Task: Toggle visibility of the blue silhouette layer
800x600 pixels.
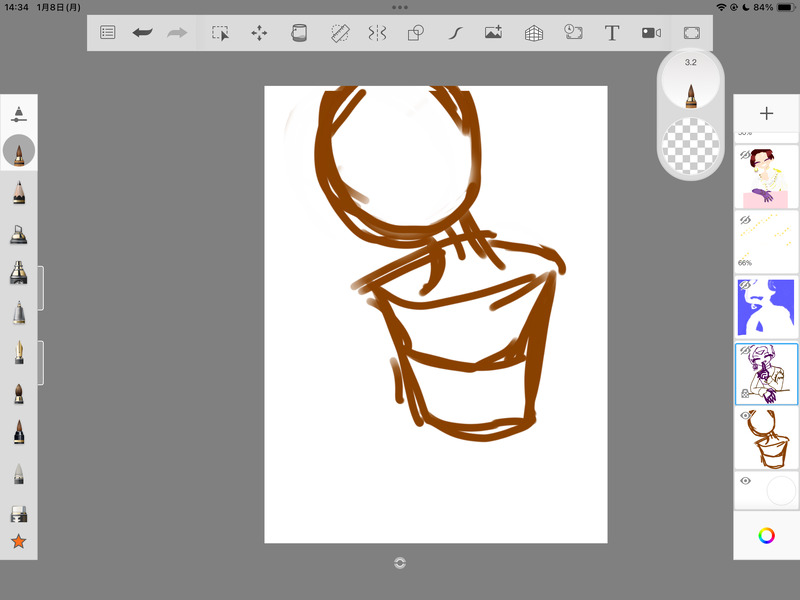Action: (x=745, y=284)
